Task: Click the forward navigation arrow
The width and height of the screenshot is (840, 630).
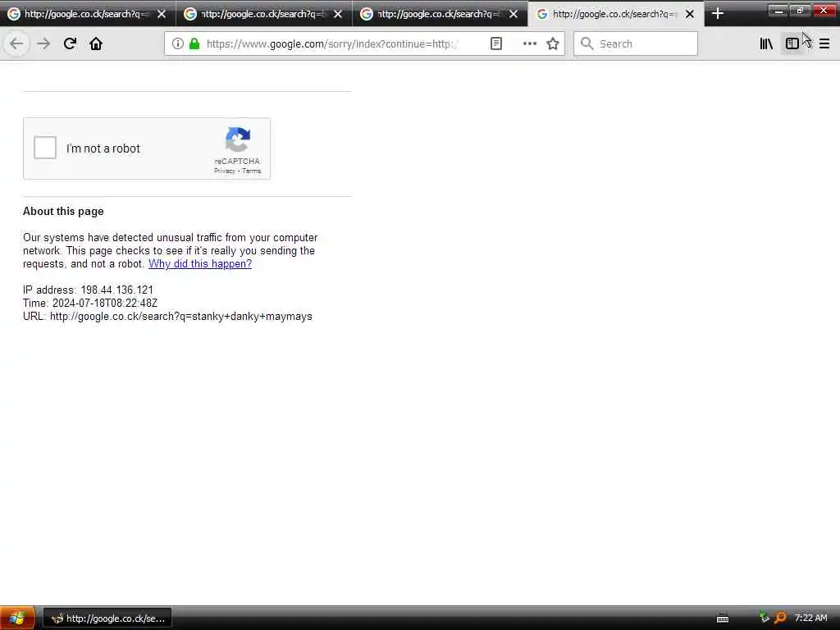Action: [44, 44]
